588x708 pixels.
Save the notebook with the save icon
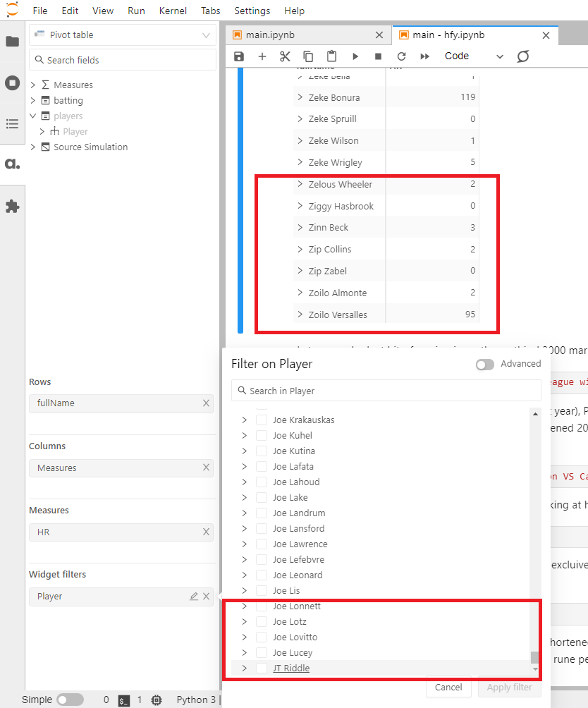coord(239,56)
